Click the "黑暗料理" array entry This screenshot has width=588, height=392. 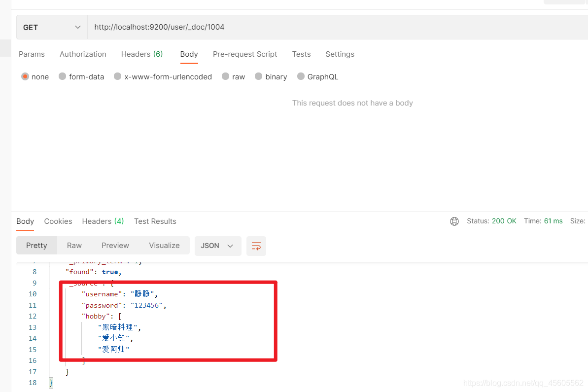[117, 327]
